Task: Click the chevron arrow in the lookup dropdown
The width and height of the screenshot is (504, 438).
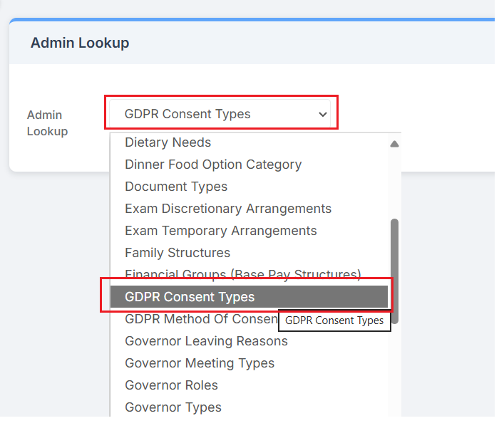Action: click(x=323, y=114)
